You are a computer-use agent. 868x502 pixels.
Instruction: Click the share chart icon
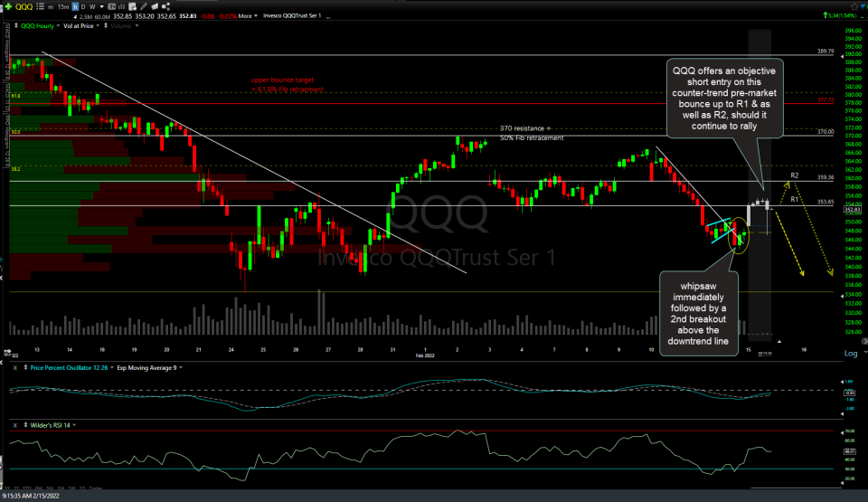(165, 6)
